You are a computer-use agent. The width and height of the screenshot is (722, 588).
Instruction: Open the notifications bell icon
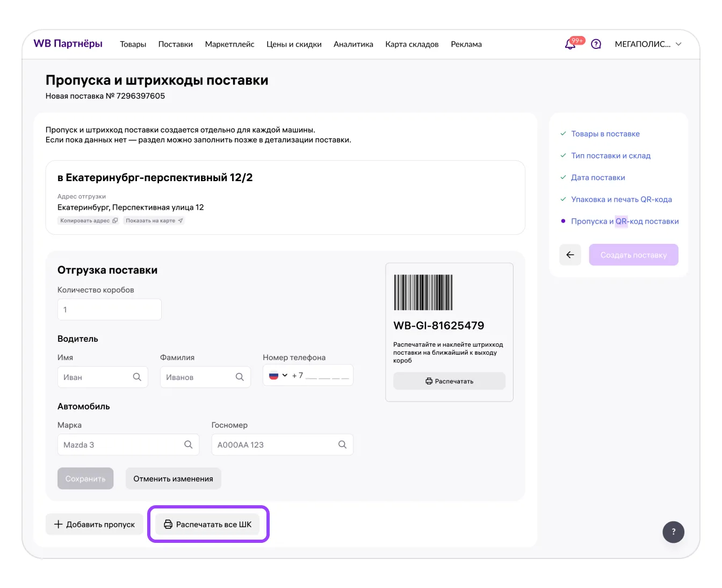coord(571,44)
